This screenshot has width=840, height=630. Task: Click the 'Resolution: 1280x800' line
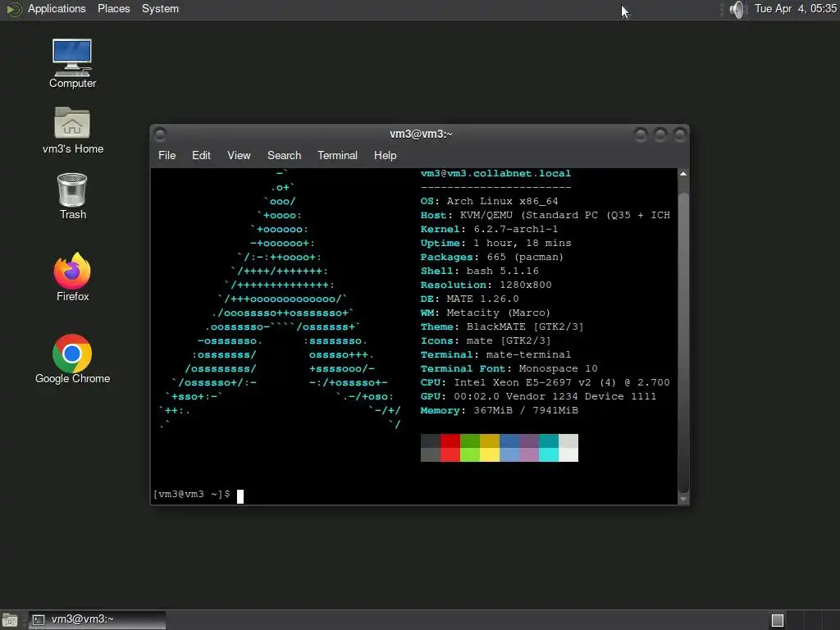(x=486, y=285)
